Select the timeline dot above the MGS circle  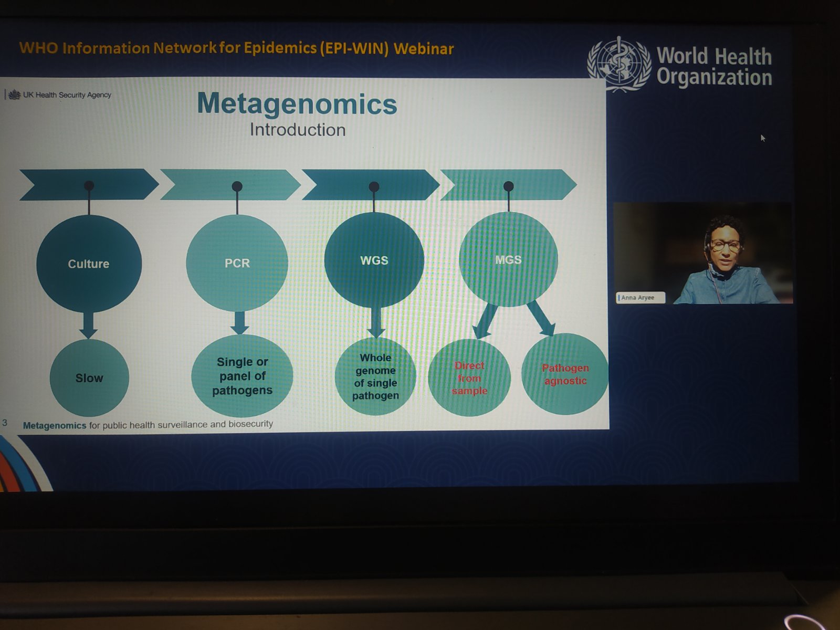tap(508, 186)
